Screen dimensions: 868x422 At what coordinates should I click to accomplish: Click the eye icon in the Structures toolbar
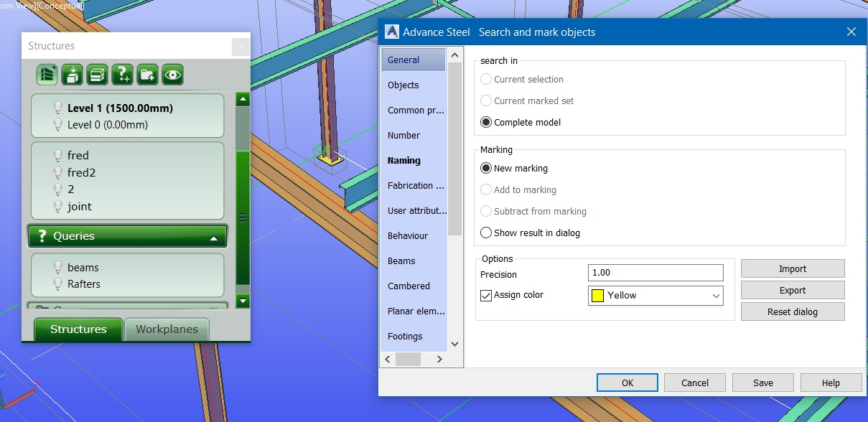[x=173, y=74]
